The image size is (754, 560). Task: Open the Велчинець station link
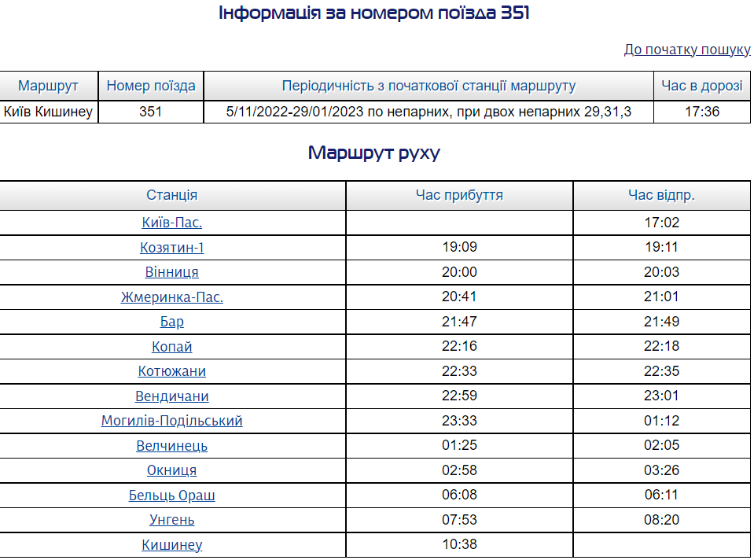tap(172, 446)
